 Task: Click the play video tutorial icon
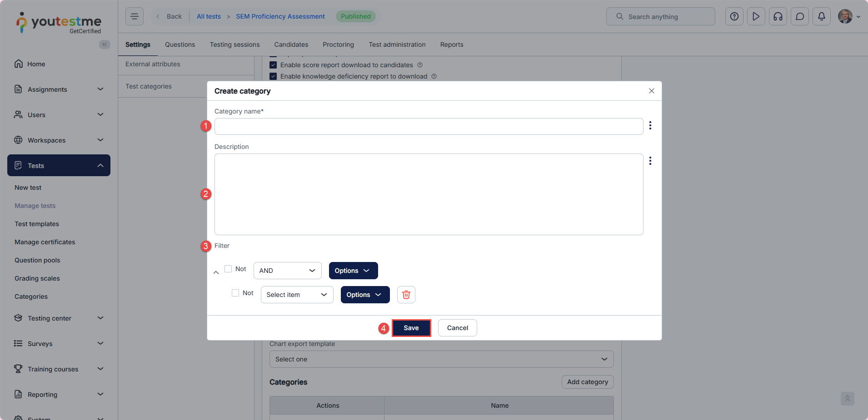756,16
